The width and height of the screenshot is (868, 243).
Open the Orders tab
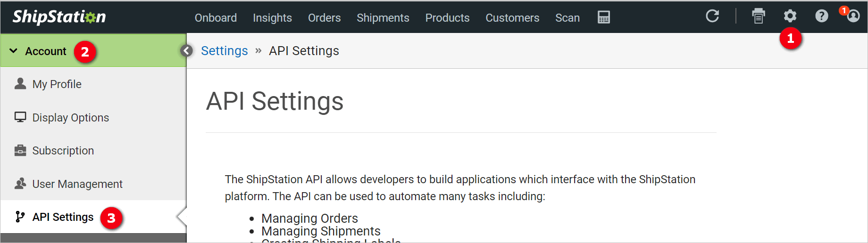324,18
